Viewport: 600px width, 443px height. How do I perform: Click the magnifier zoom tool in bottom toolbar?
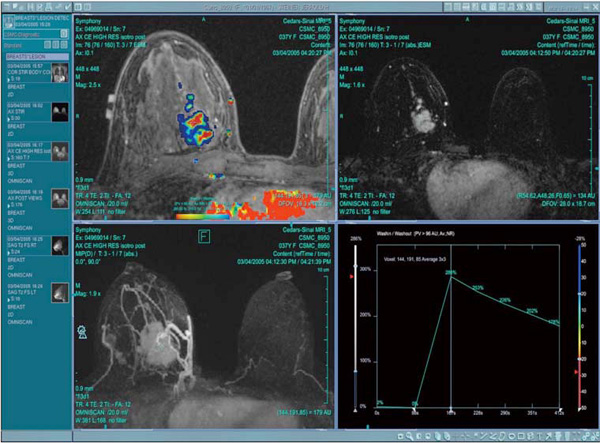coord(409,436)
